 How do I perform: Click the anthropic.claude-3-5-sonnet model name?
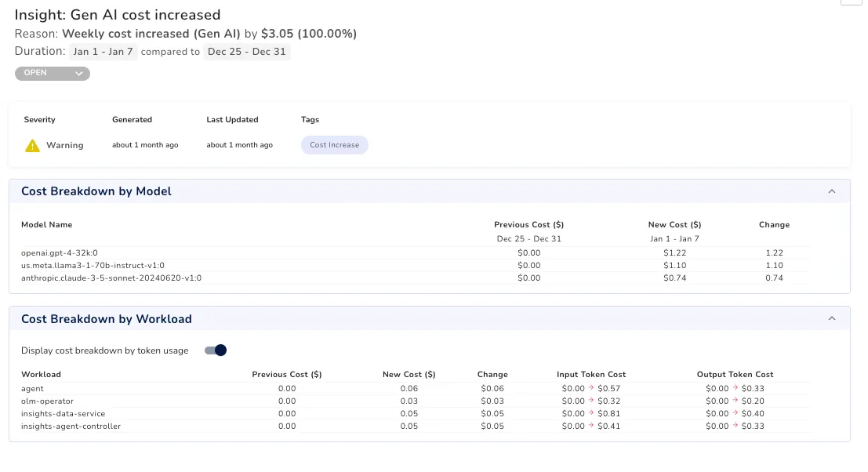tap(111, 278)
